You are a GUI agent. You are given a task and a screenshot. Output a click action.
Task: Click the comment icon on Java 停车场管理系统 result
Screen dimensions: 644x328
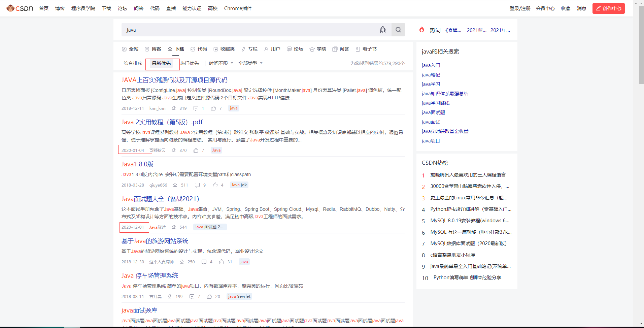pos(192,296)
